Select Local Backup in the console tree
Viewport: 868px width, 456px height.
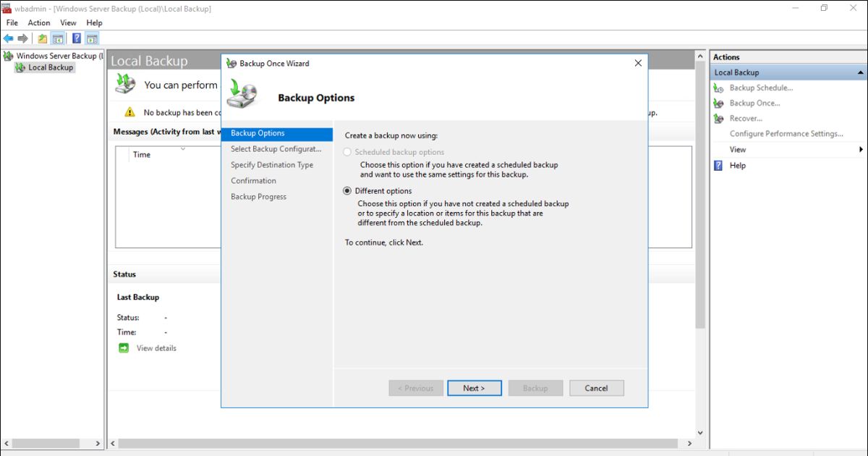[x=51, y=67]
